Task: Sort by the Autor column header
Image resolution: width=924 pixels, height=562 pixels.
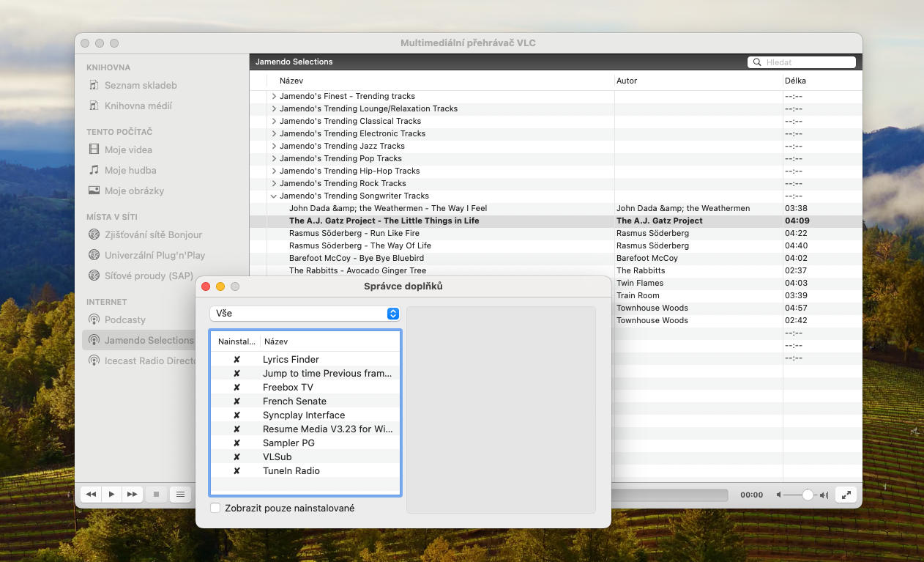Action: pyautogui.click(x=627, y=81)
